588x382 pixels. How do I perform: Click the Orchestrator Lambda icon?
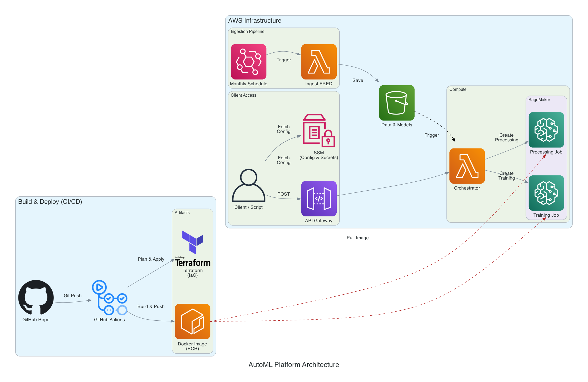pos(467,166)
